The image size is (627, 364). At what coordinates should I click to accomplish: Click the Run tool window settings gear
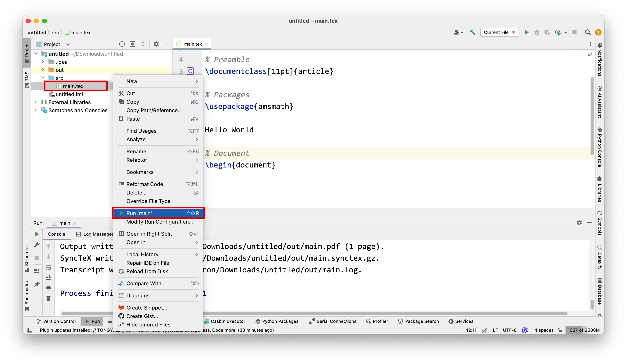click(x=579, y=223)
